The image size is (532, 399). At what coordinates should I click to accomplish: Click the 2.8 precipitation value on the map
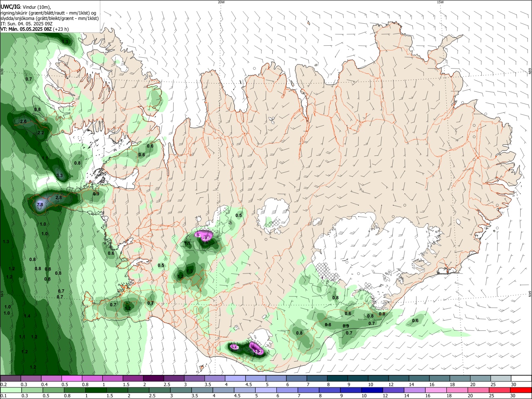59,198
